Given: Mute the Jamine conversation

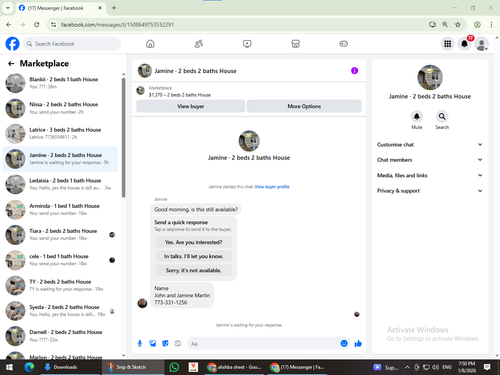Looking at the screenshot, I should tap(417, 116).
